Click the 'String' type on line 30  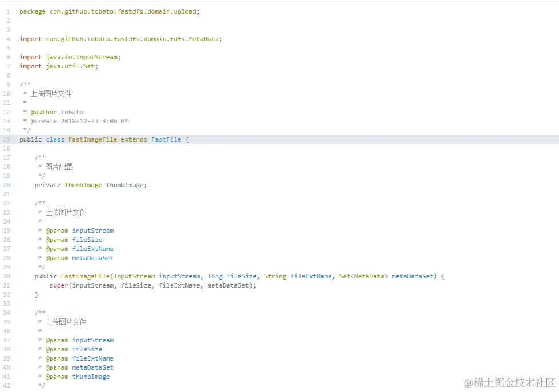point(275,276)
